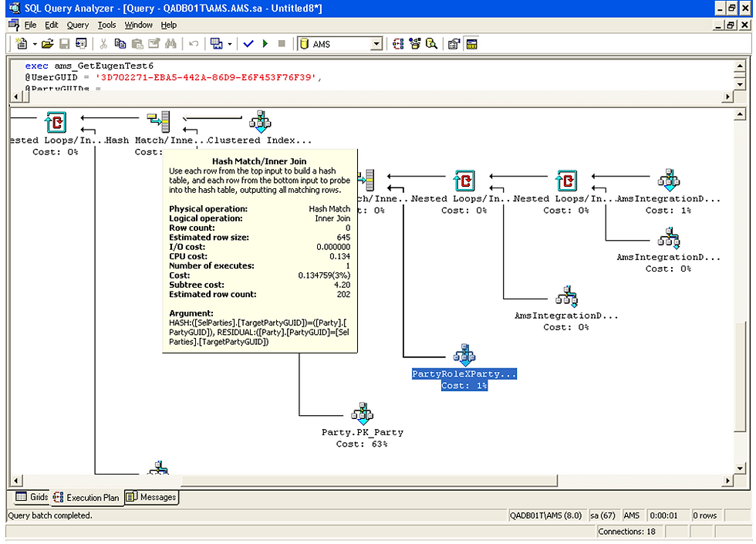Click the Save Query floppy icon

pyautogui.click(x=64, y=44)
